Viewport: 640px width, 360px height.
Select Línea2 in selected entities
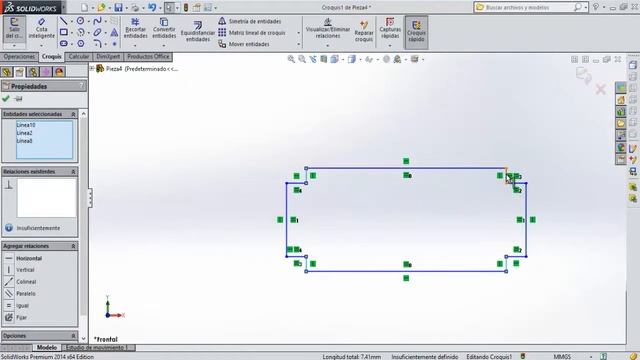click(24, 133)
